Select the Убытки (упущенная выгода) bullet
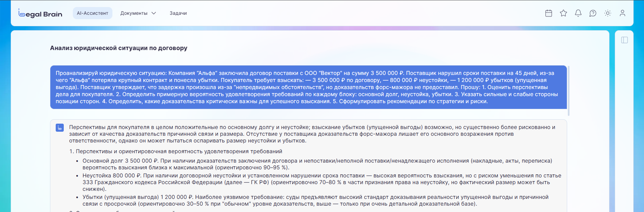 [x=315, y=200]
